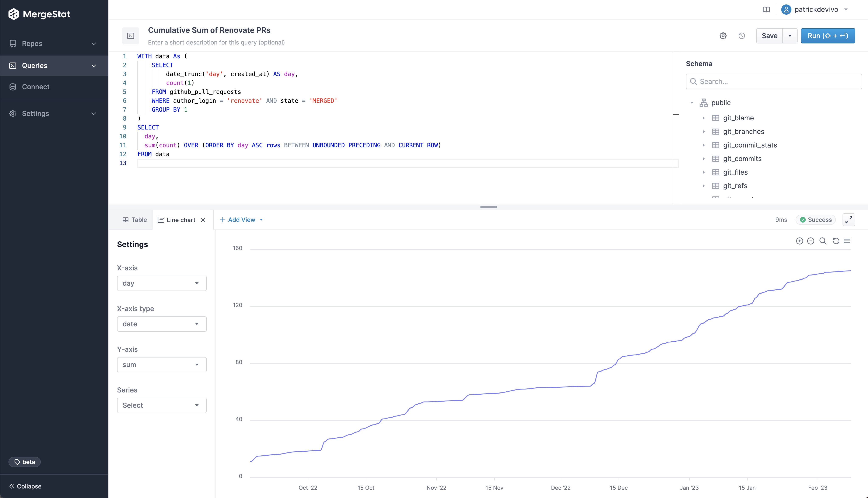868x498 pixels.
Task: Open the Series Select dropdown
Action: 162,405
